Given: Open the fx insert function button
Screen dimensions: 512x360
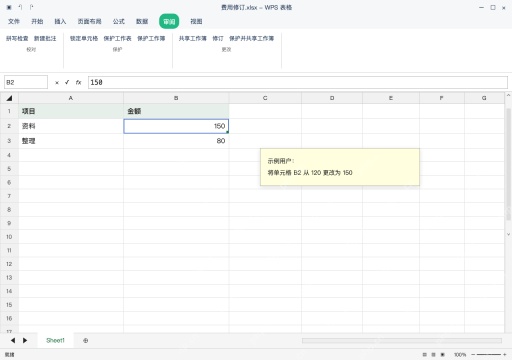Looking at the screenshot, I should [78, 82].
